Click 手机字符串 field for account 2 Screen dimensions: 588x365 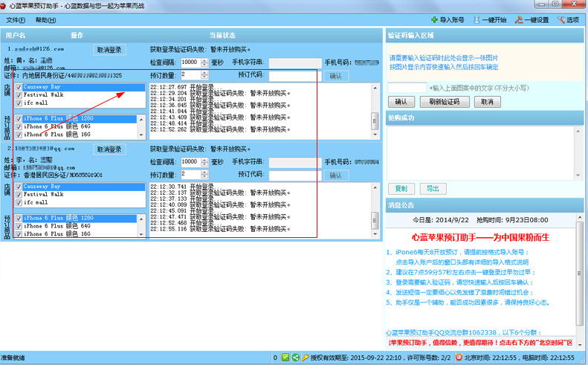click(x=295, y=163)
